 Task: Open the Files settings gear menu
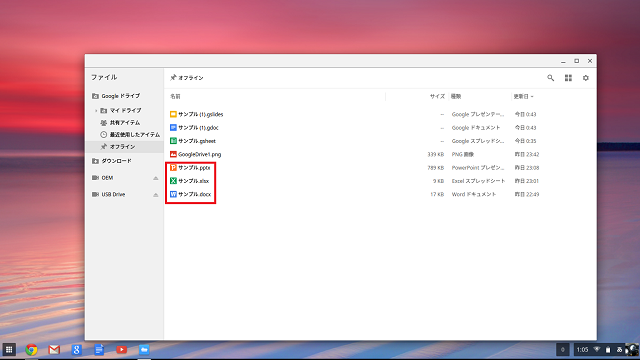(x=586, y=78)
